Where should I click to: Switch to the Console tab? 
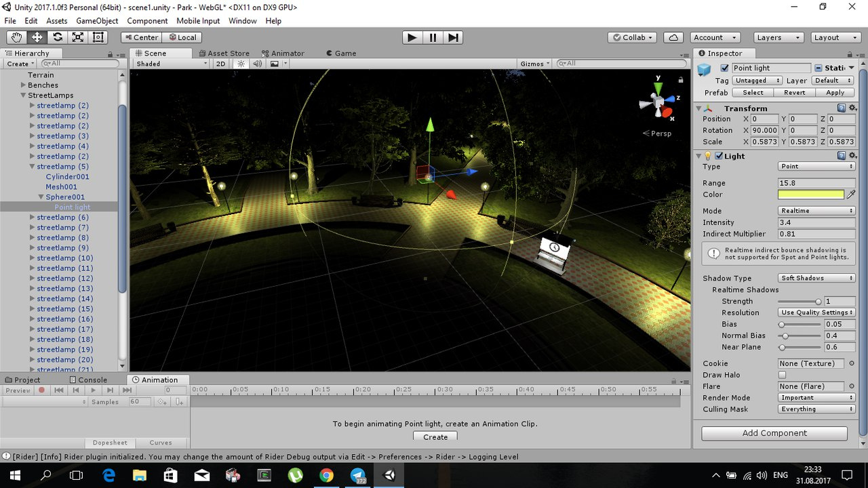pos(87,380)
